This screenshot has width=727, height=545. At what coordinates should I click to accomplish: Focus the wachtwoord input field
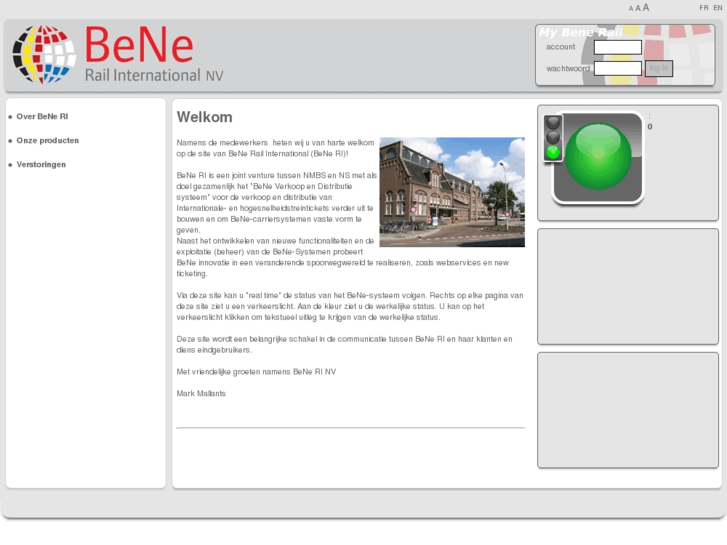point(618,68)
